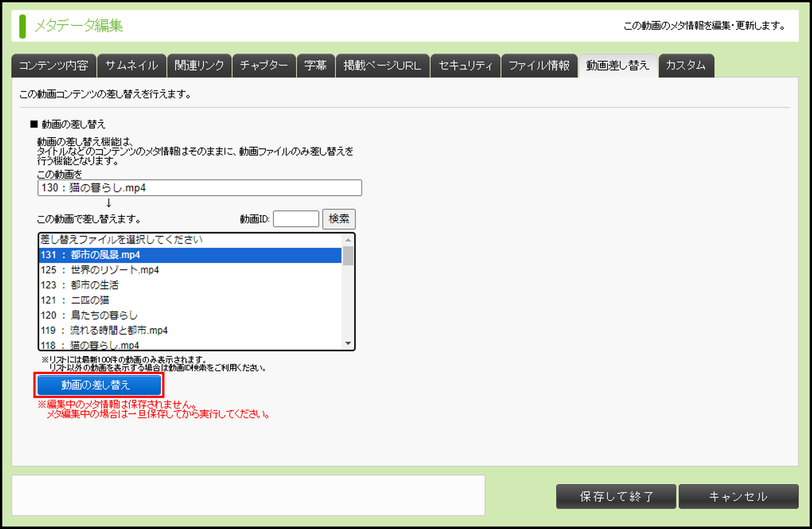Go to the チャプター tab
The height and width of the screenshot is (529, 812).
click(x=264, y=66)
